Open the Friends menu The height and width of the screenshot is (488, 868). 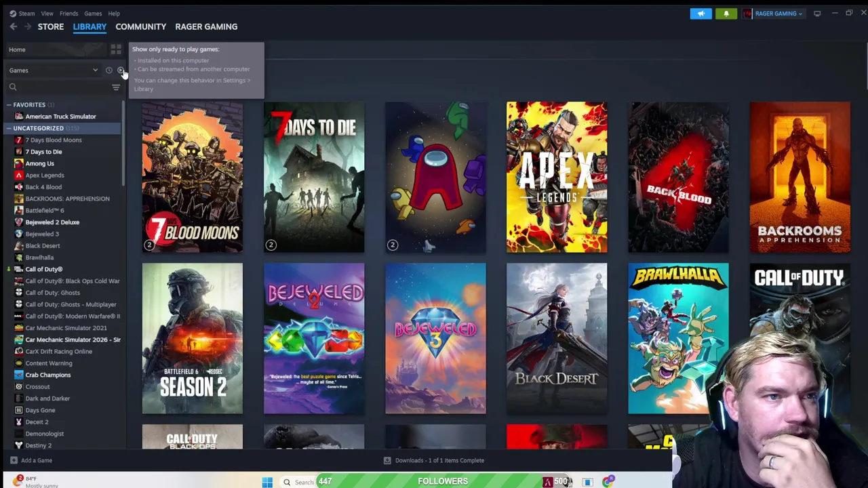(68, 14)
